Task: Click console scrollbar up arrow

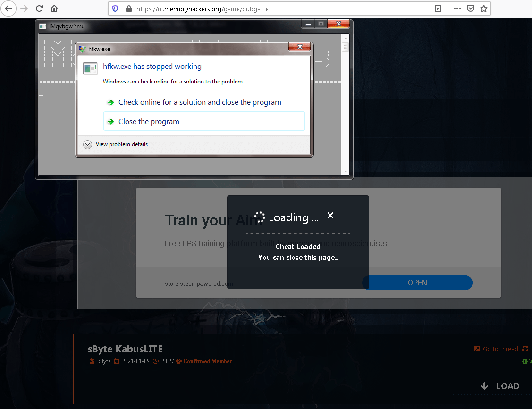Action: 346,38
